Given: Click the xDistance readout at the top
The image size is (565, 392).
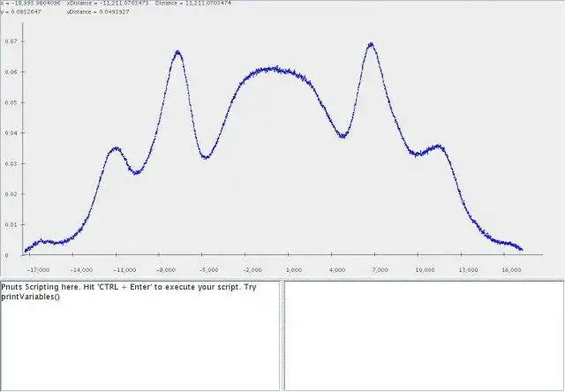Looking at the screenshot, I should tap(108, 4).
